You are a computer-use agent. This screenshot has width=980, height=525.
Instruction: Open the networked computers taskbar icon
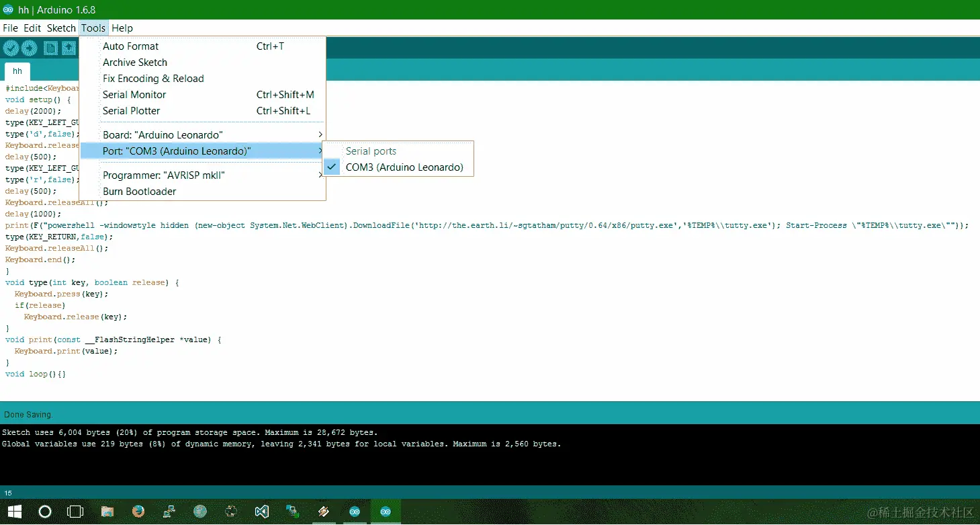169,512
